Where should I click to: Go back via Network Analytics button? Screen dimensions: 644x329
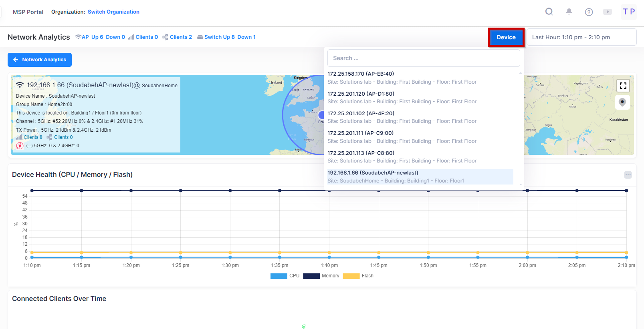(40, 60)
